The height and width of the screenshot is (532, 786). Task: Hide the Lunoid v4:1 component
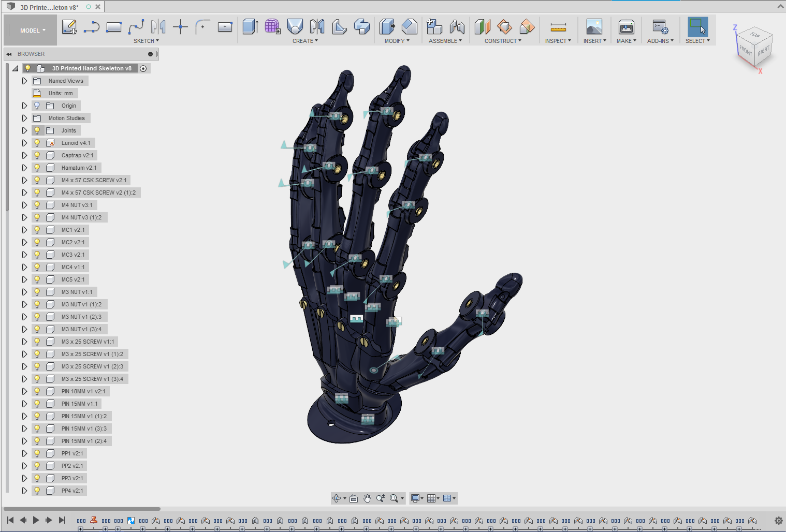(x=37, y=142)
